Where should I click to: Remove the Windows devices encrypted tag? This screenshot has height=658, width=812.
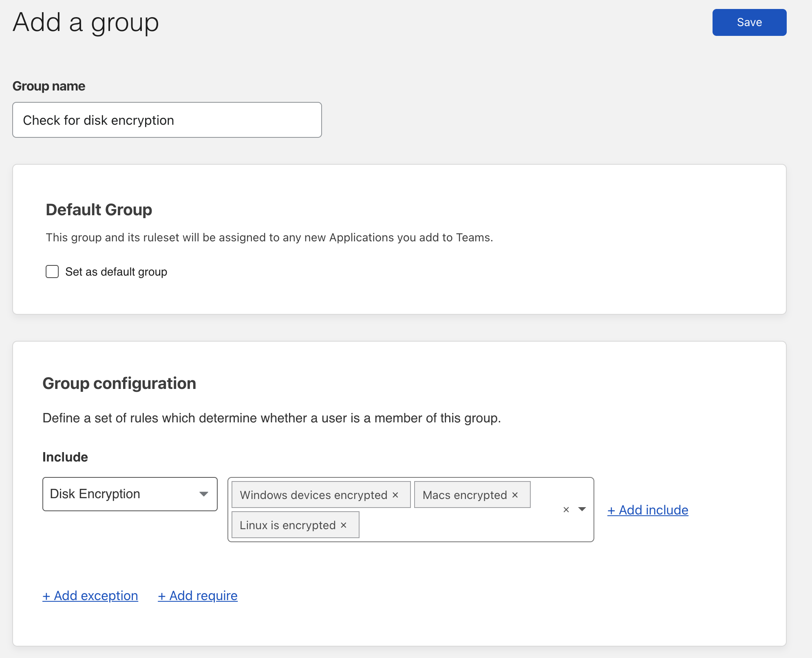pos(395,495)
